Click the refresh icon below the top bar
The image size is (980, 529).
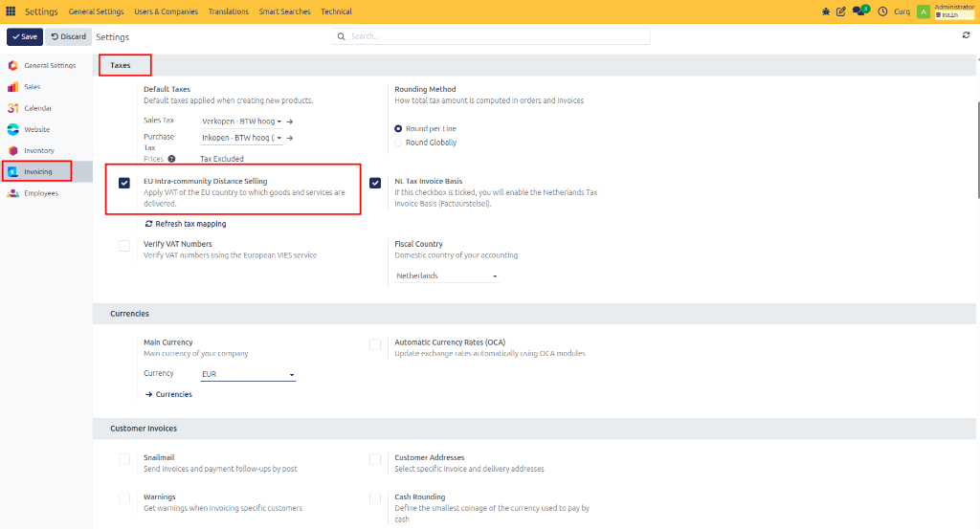tap(966, 35)
